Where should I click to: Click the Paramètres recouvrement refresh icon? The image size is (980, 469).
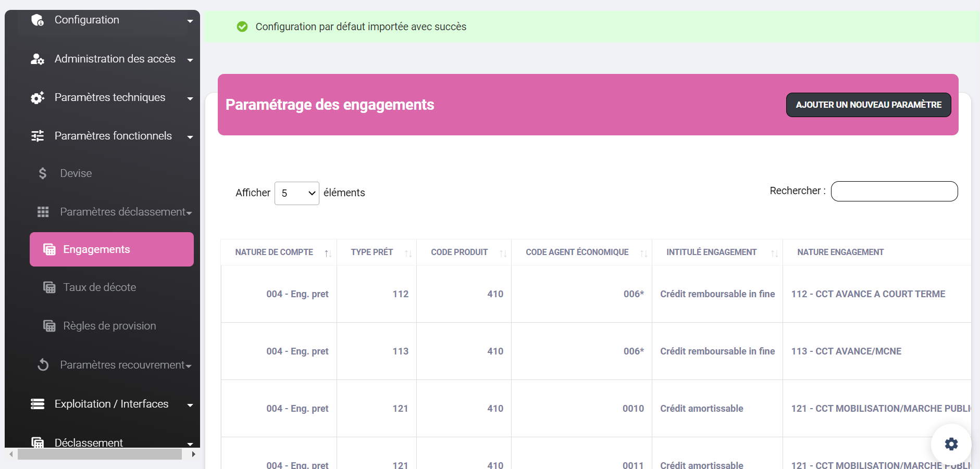[x=43, y=365]
